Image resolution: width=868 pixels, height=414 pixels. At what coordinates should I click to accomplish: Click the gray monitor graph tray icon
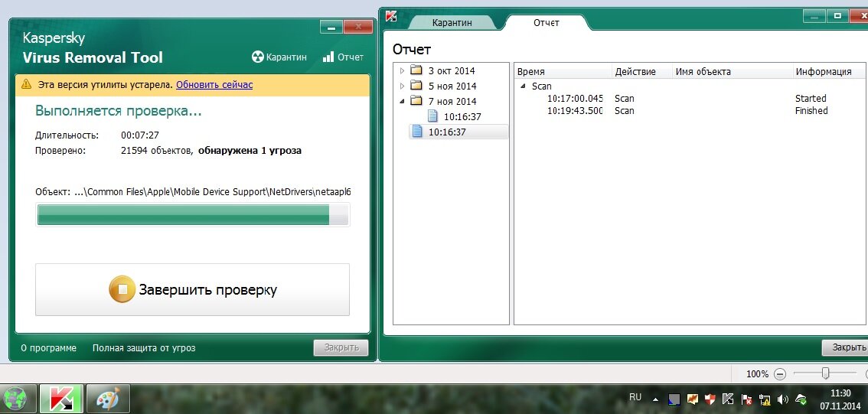point(674,399)
